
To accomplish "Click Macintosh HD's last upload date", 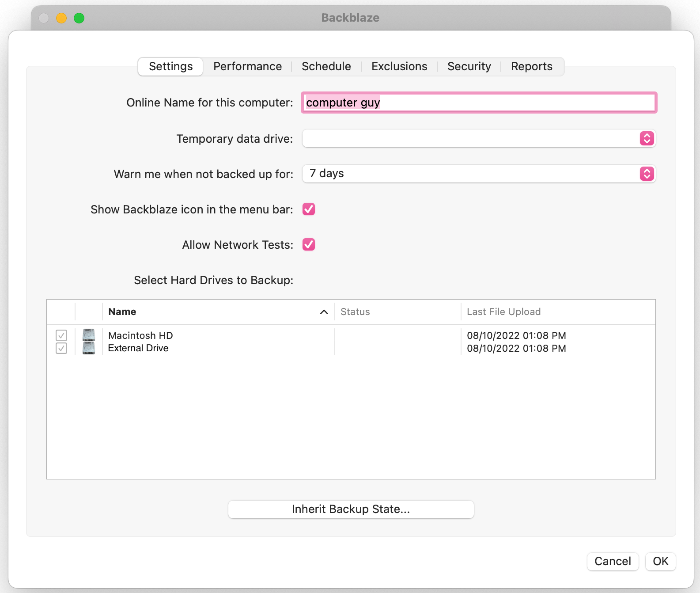I will (x=516, y=335).
